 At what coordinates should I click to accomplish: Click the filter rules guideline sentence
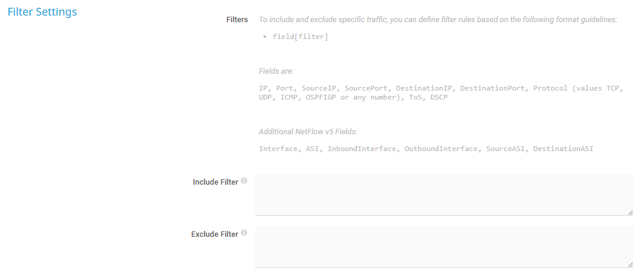[438, 20]
